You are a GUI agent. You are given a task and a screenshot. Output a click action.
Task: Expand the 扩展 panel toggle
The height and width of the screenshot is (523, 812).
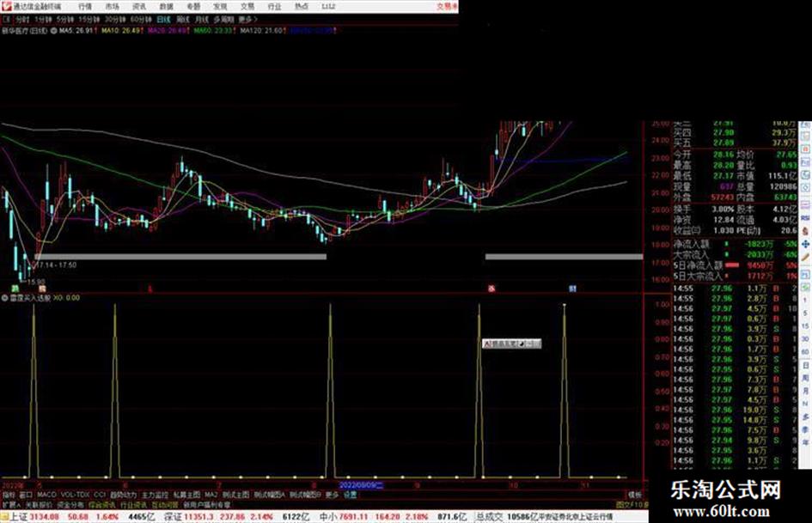11,505
